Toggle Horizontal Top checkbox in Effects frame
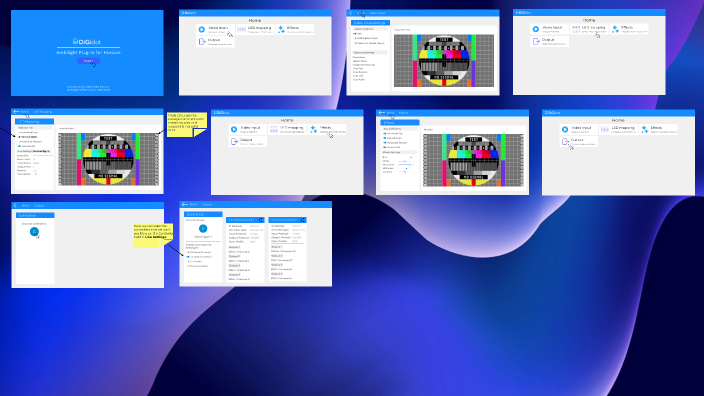 point(385,133)
